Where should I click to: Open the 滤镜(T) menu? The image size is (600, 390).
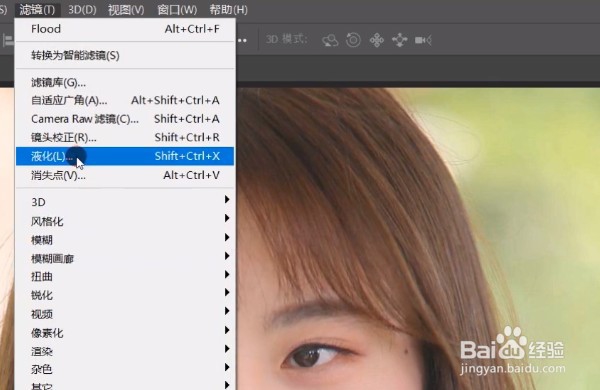[37, 9]
